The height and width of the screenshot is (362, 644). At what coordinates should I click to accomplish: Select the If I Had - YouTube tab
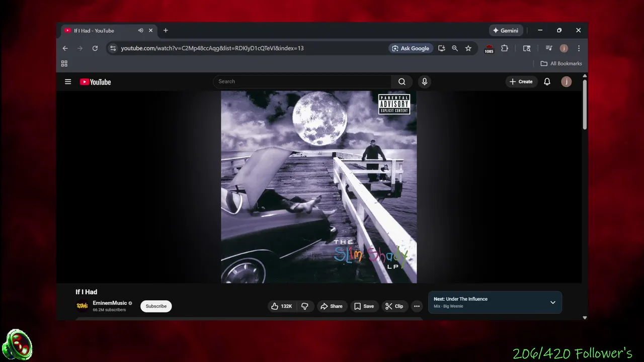pos(108,31)
